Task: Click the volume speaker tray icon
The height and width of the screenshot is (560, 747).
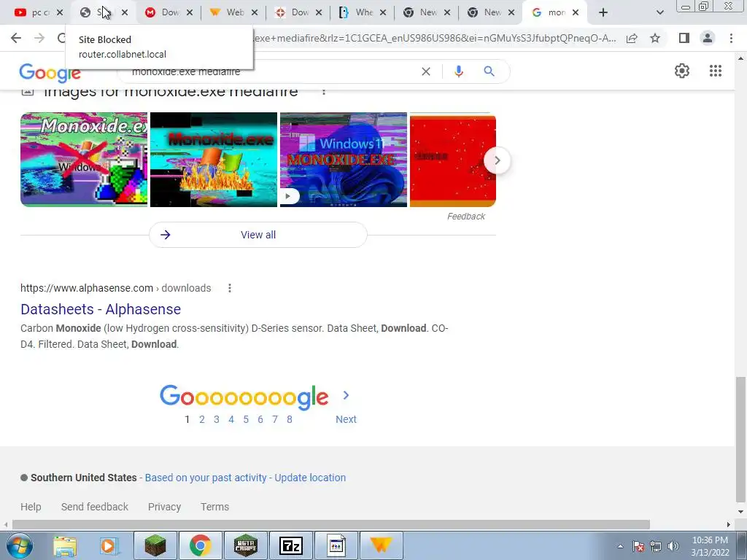Action: (x=673, y=546)
